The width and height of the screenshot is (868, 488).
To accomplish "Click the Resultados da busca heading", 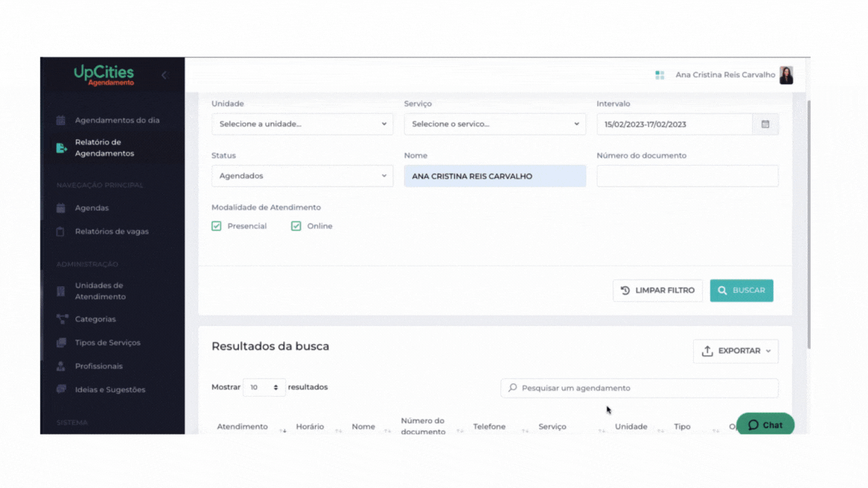I will [x=270, y=346].
